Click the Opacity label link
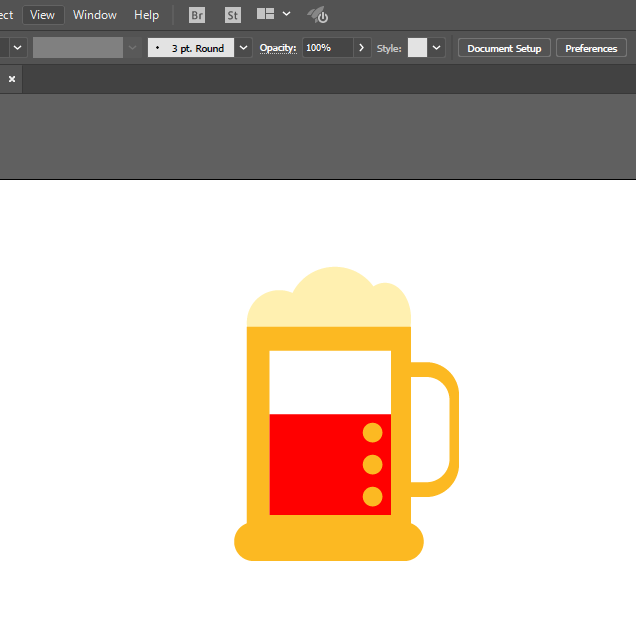 (278, 48)
